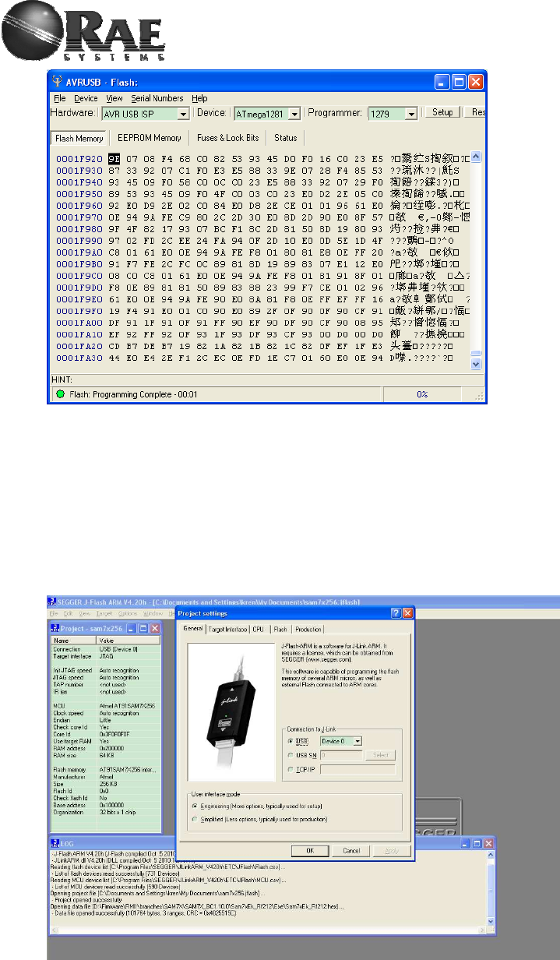
Task: Click the USB SN serial number field
Action: pos(341,755)
